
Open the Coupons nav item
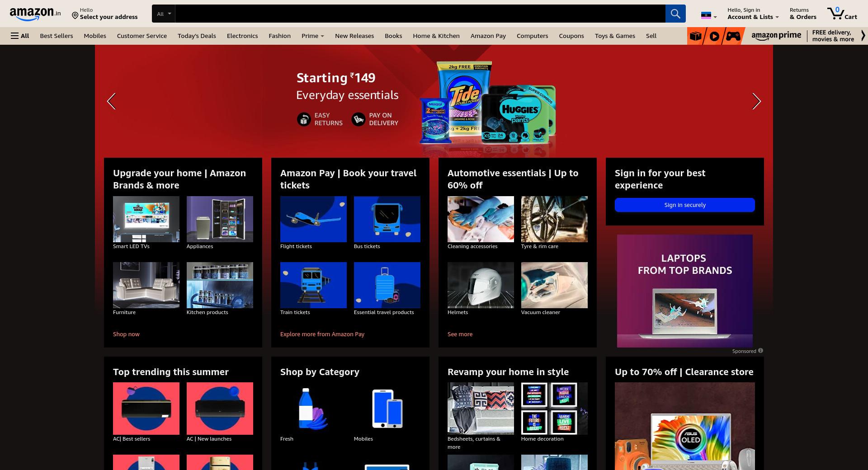(x=571, y=36)
